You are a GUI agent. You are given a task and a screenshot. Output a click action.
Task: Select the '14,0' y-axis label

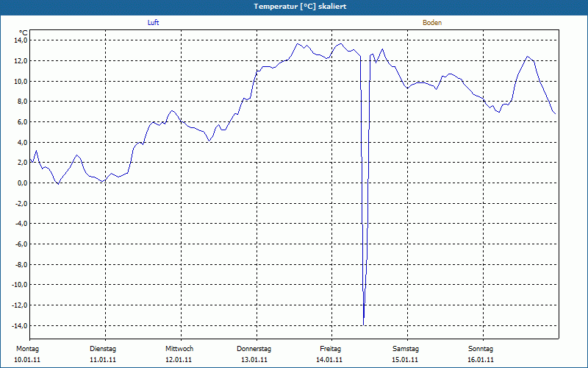coord(21,40)
